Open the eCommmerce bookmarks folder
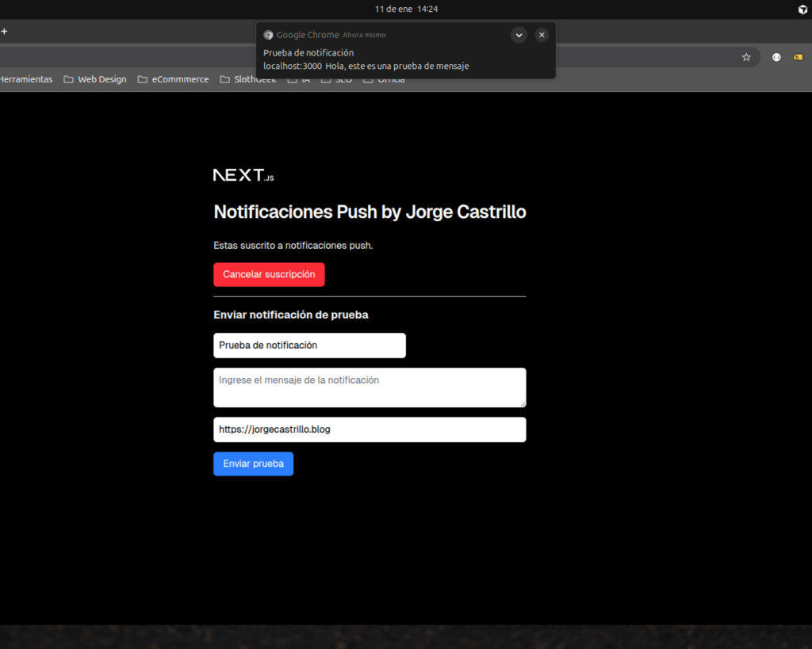 click(173, 79)
